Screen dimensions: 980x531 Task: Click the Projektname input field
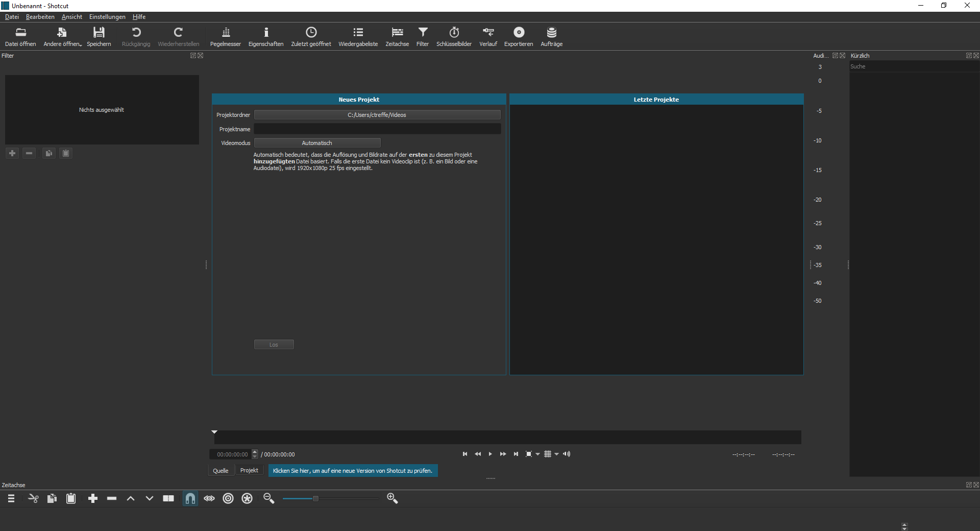[377, 129]
